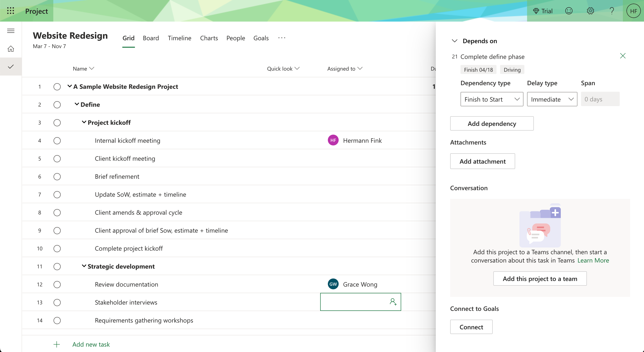Open the Delay type Immediate dropdown

coord(552,99)
